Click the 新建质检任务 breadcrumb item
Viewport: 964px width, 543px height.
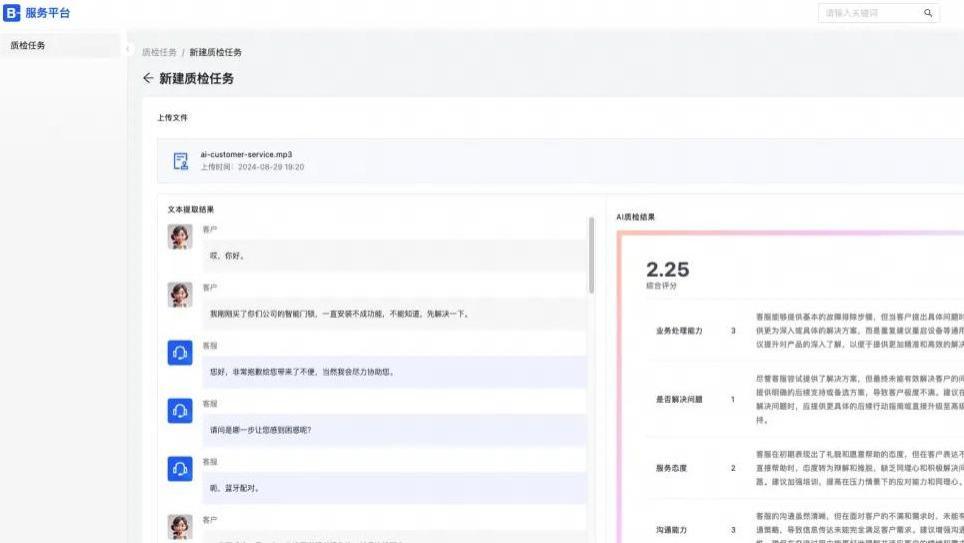click(215, 52)
